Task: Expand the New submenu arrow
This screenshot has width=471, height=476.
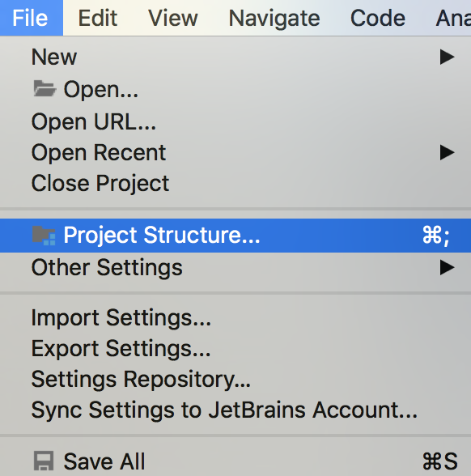Action: pos(447,57)
